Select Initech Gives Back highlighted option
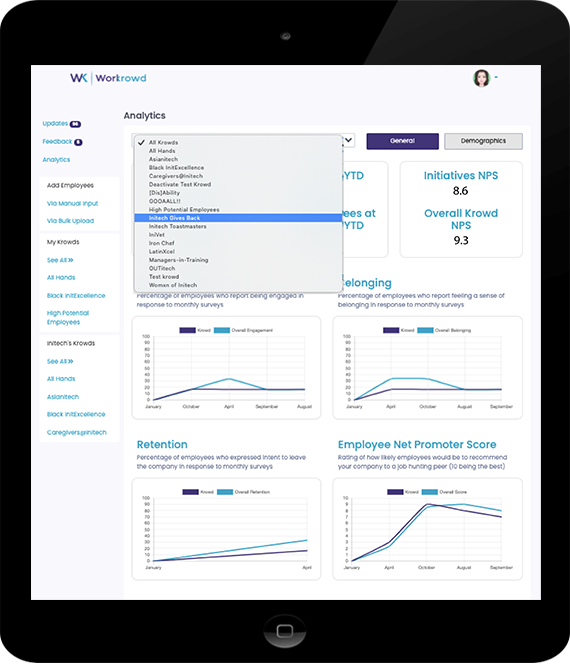The image size is (570, 667). 238,218
